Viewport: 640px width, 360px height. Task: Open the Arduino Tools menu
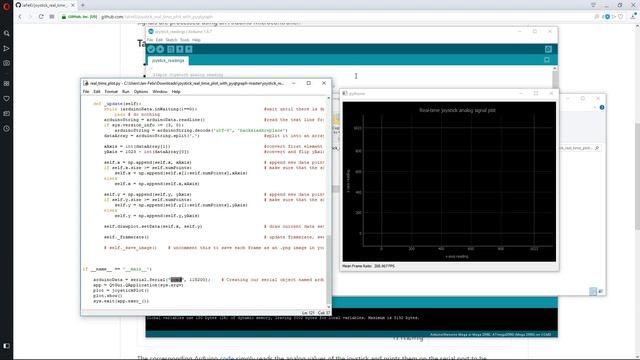(x=184, y=40)
